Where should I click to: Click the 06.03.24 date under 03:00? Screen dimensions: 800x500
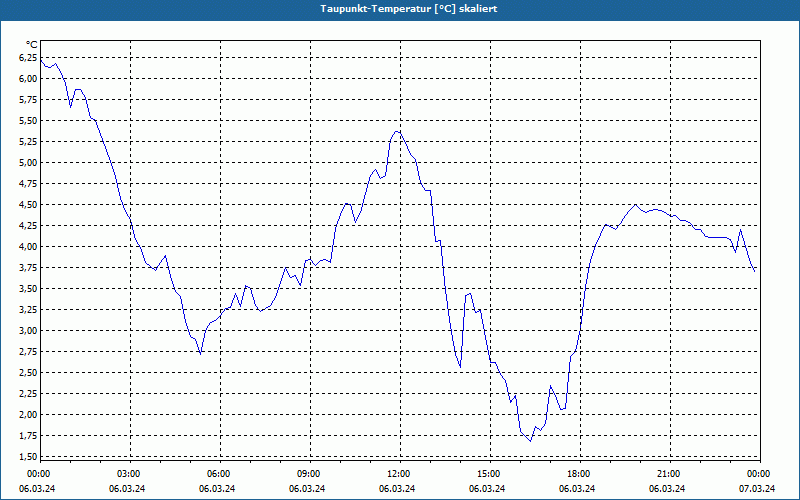pos(127,489)
